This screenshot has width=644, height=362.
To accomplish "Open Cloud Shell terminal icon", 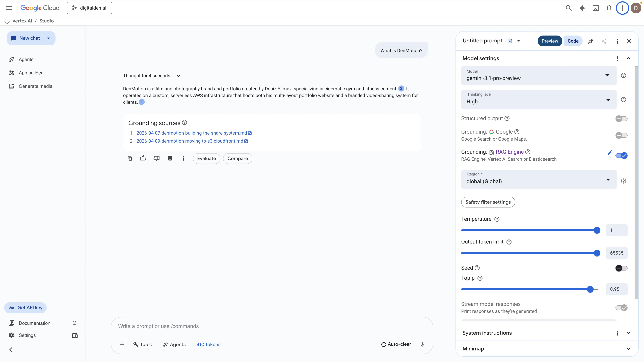I will coord(596,8).
